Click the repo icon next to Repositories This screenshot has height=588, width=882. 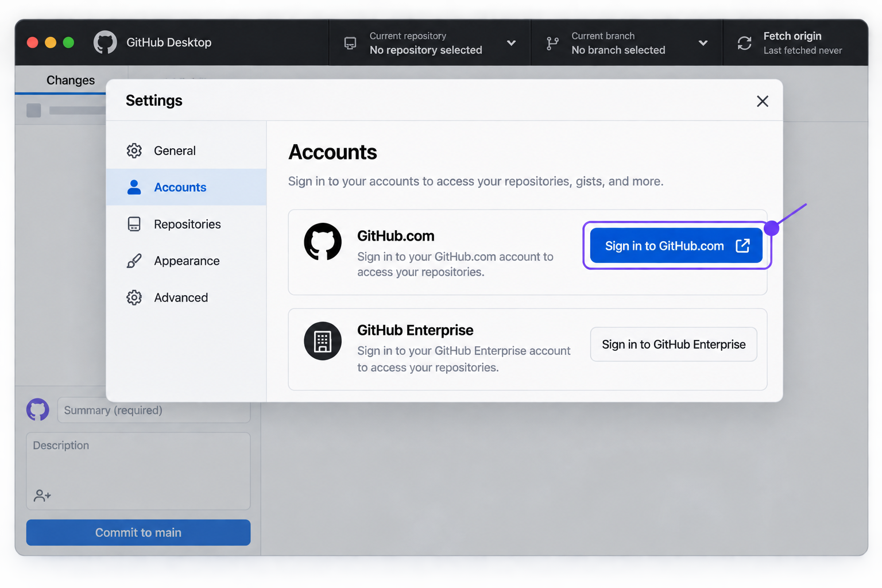pyautogui.click(x=134, y=224)
